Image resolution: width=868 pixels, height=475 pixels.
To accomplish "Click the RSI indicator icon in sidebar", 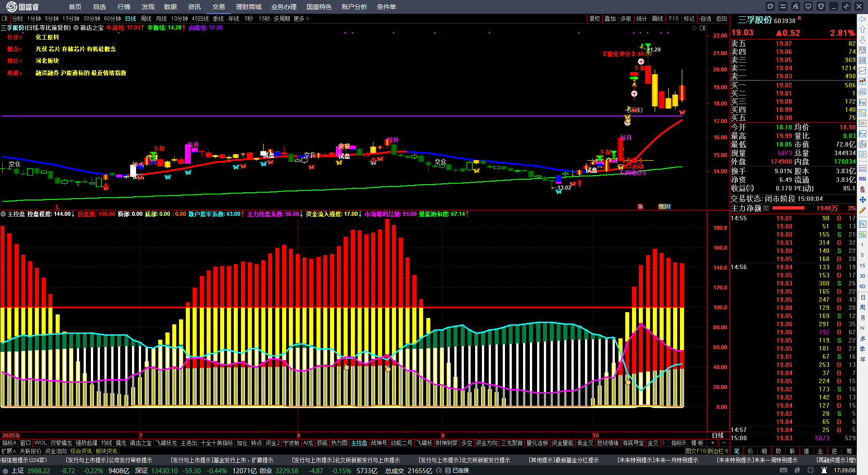I will click(863, 179).
